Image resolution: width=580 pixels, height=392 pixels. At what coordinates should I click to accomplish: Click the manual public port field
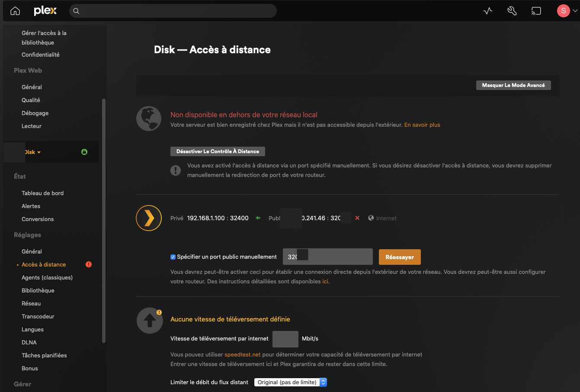328,257
